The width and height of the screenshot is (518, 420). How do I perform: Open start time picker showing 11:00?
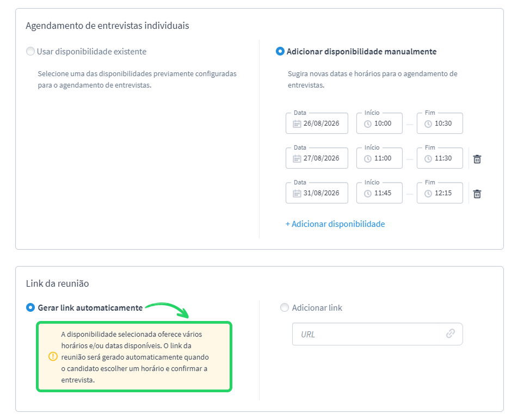379,158
